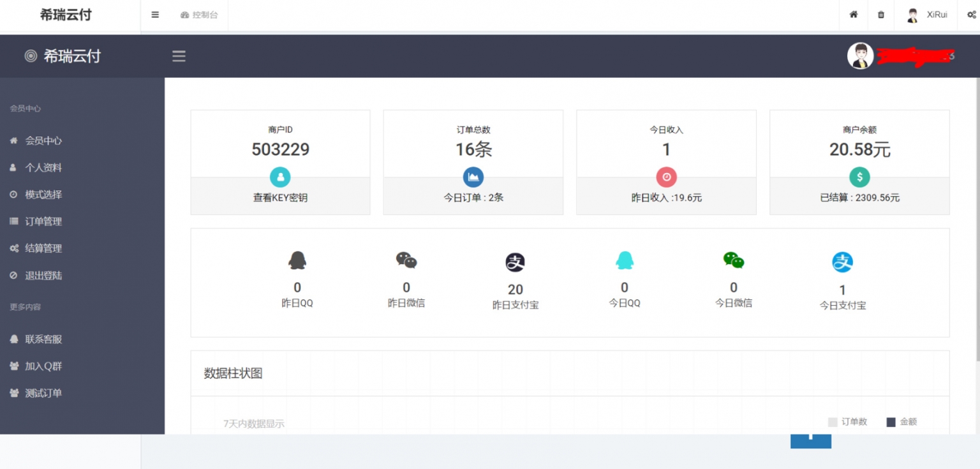The width and height of the screenshot is (980, 469).
Task: Open 结算管理 with the gears icon
Action: 13,248
